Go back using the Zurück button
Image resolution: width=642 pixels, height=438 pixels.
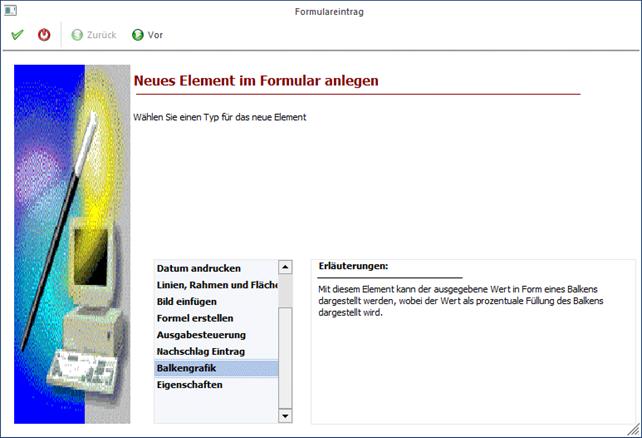coord(93,35)
